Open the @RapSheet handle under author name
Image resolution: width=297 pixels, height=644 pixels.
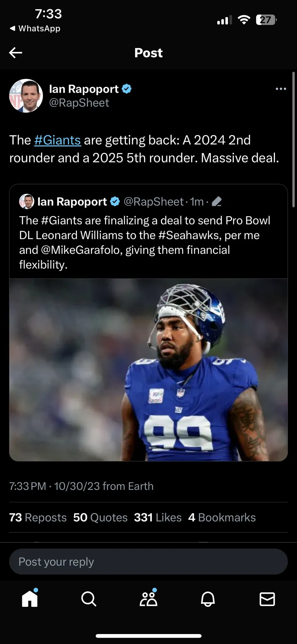79,103
